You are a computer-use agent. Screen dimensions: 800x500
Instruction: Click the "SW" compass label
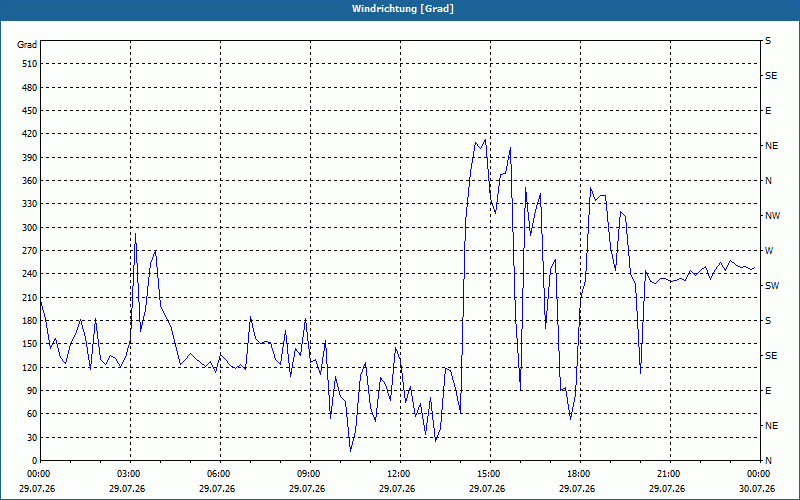click(x=772, y=286)
